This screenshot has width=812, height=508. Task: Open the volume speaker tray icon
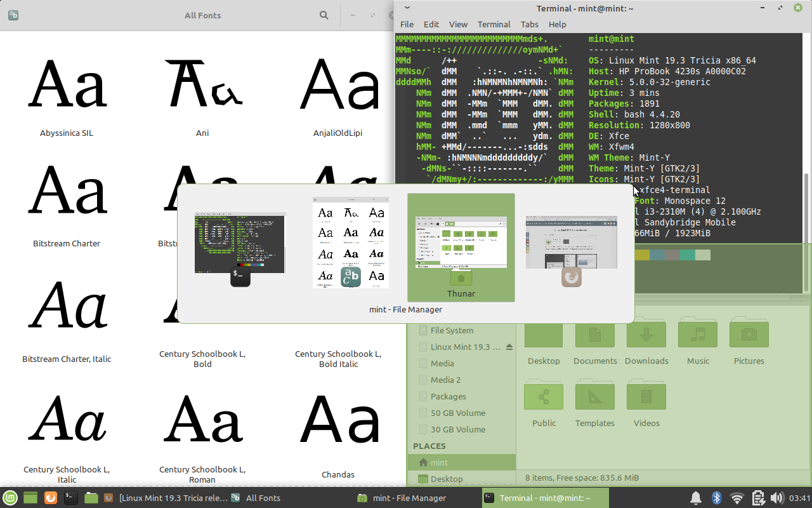click(x=776, y=498)
